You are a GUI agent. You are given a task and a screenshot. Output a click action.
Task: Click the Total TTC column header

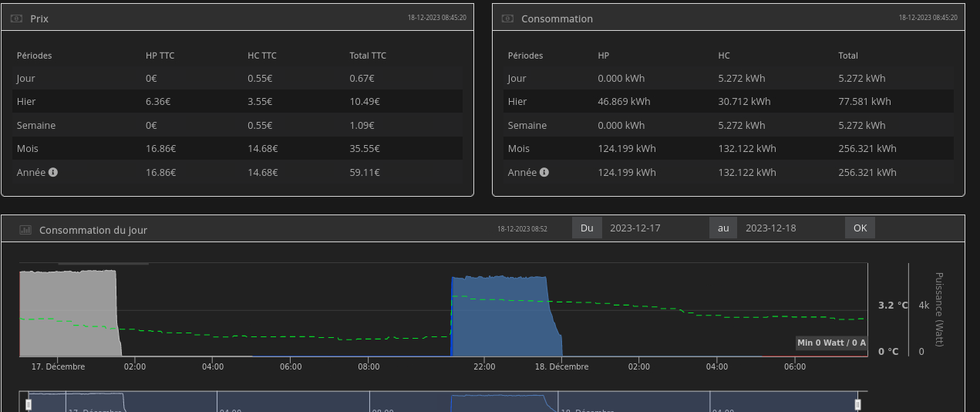tap(368, 56)
